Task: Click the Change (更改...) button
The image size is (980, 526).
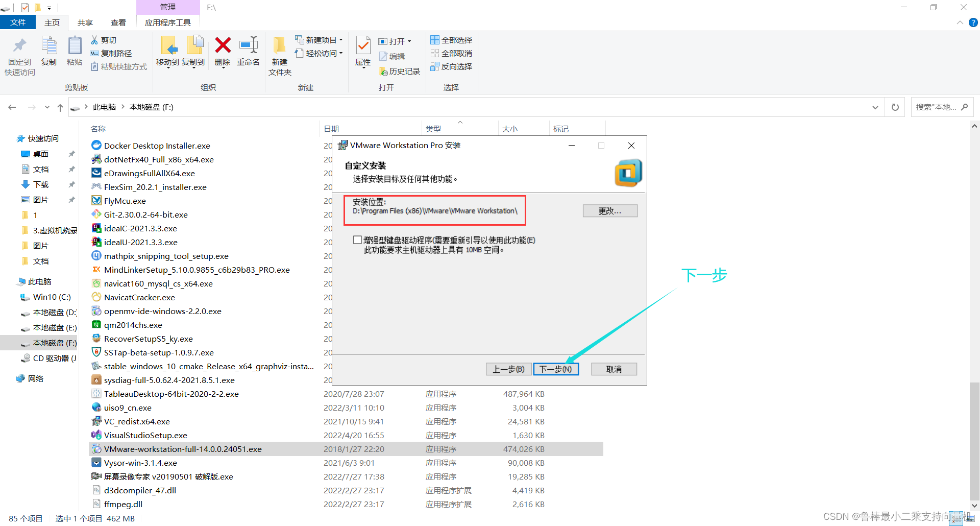Action: point(610,211)
